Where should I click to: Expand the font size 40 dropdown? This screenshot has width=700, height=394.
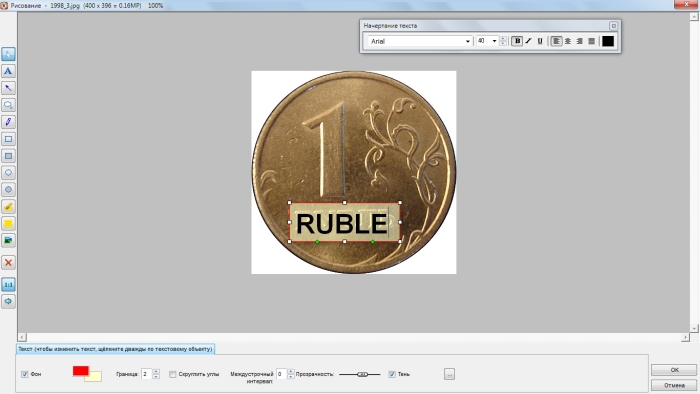pos(494,41)
